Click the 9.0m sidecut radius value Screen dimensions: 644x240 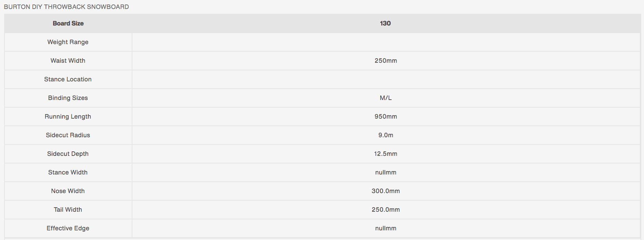pos(385,135)
